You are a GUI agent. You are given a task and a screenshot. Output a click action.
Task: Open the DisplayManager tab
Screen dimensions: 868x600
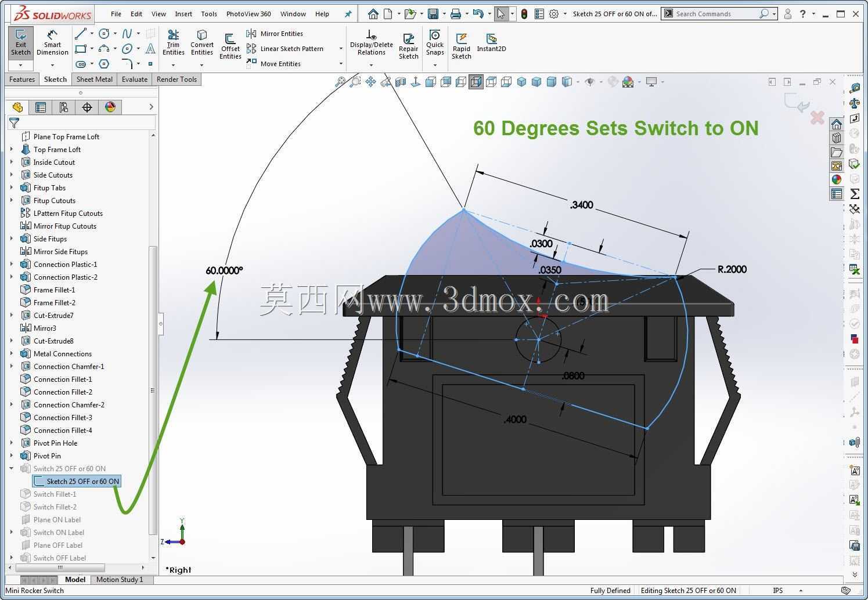pyautogui.click(x=110, y=107)
